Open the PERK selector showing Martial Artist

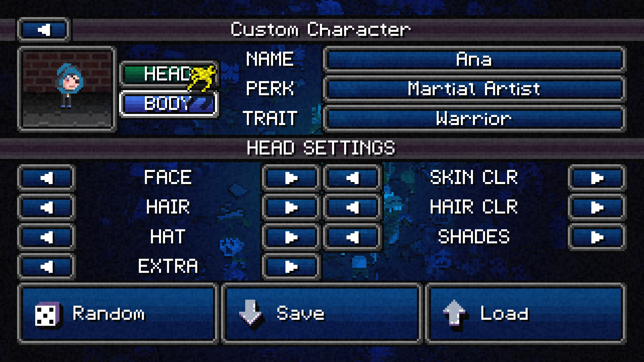point(474,89)
